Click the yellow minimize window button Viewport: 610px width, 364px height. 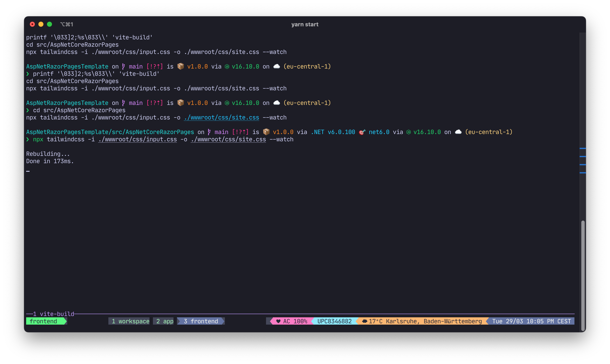point(41,24)
